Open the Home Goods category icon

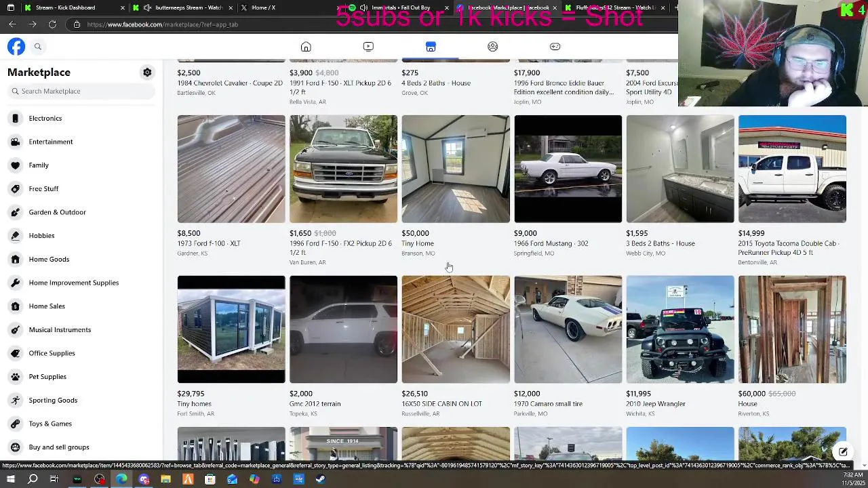click(15, 259)
